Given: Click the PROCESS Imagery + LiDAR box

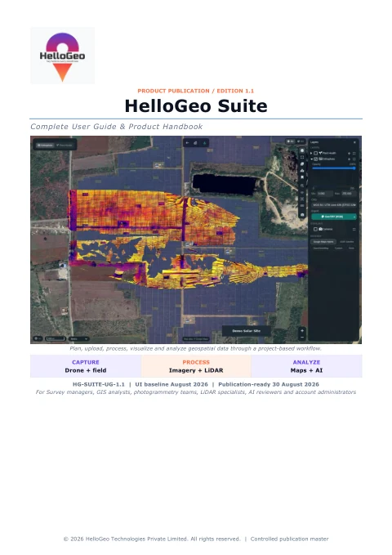Looking at the screenshot, I should (196, 366).
